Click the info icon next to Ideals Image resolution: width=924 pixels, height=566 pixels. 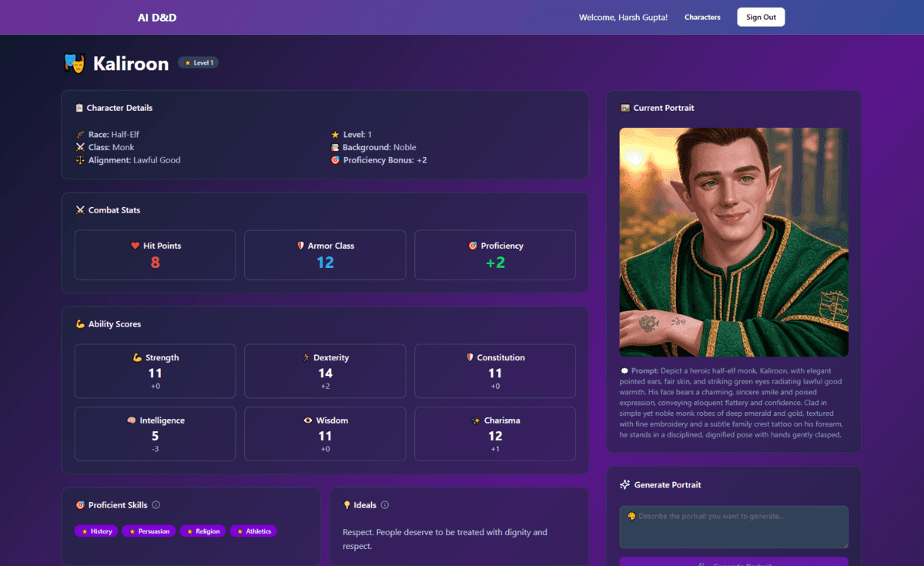pos(385,505)
